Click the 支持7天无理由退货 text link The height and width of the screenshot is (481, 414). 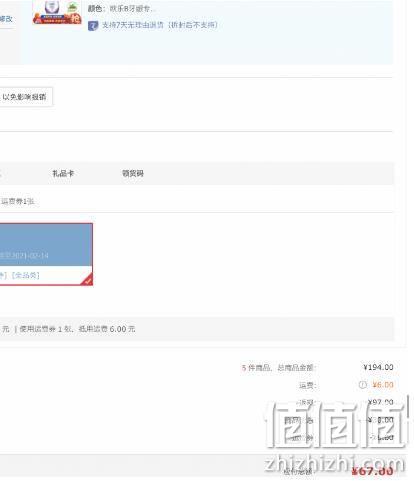pos(160,25)
